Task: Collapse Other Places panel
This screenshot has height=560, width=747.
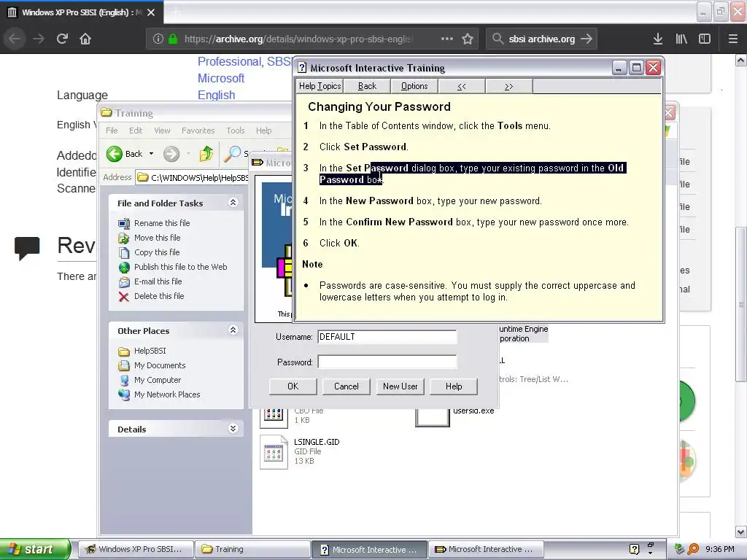Action: point(233,330)
